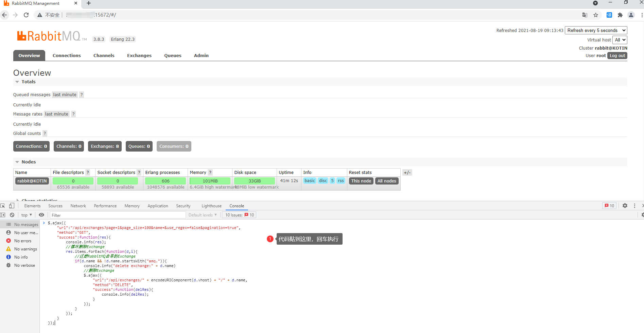The height and width of the screenshot is (333, 644).
Task: Click the insecure site warning icon
Action: coord(40,15)
